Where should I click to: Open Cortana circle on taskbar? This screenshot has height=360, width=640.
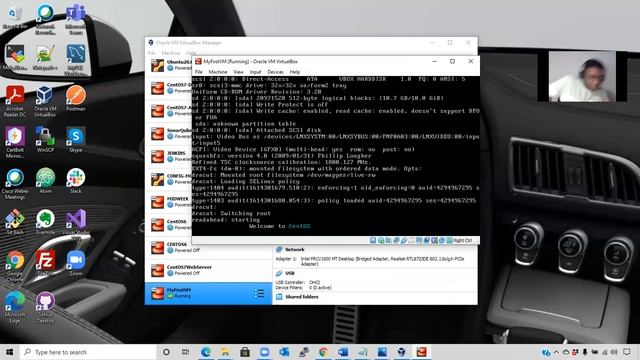[166, 352]
